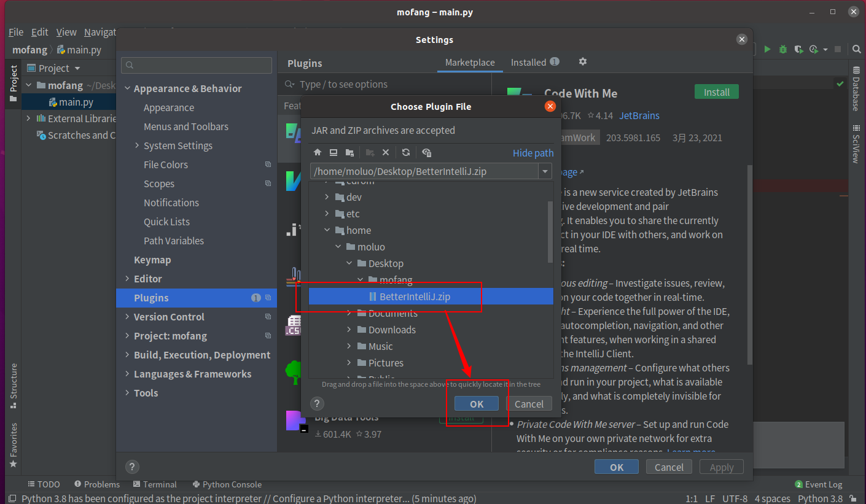Open the Terminal tool window
Viewport: 866px width, 504px height.
pyautogui.click(x=155, y=484)
